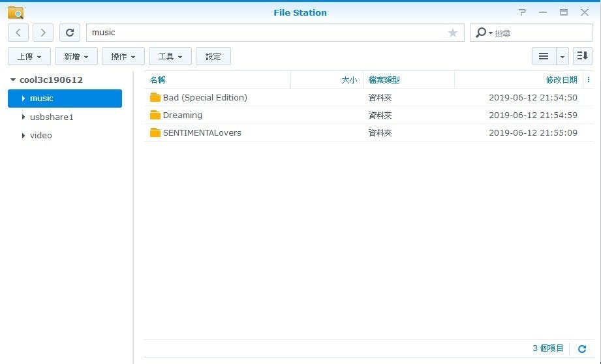Open the 工具 tools dropdown

pos(170,56)
